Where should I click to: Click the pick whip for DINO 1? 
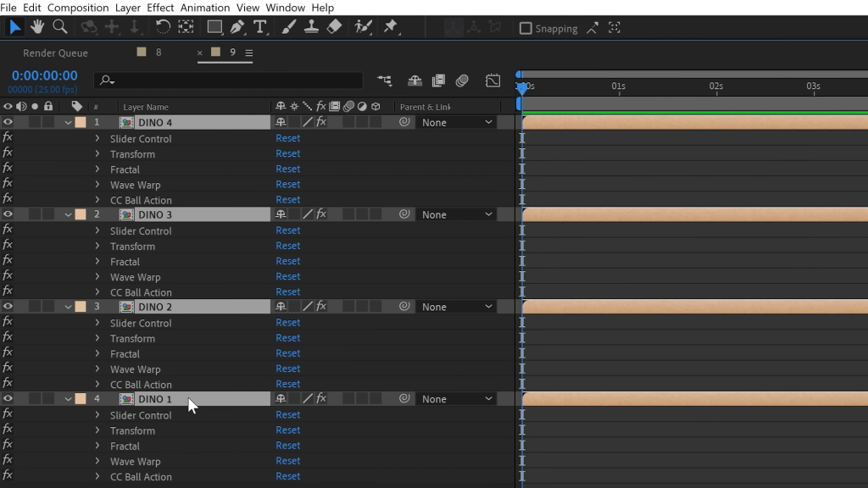click(404, 398)
